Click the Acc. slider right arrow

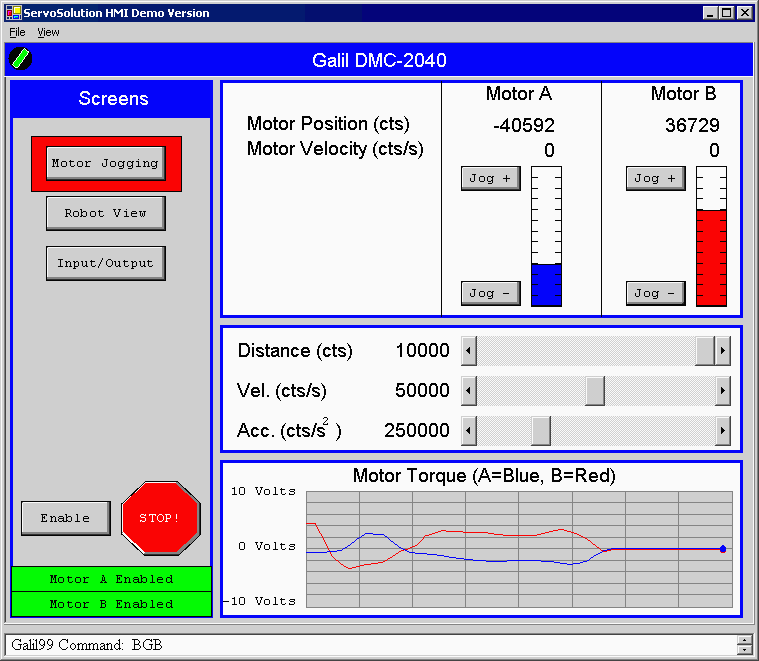tap(723, 431)
